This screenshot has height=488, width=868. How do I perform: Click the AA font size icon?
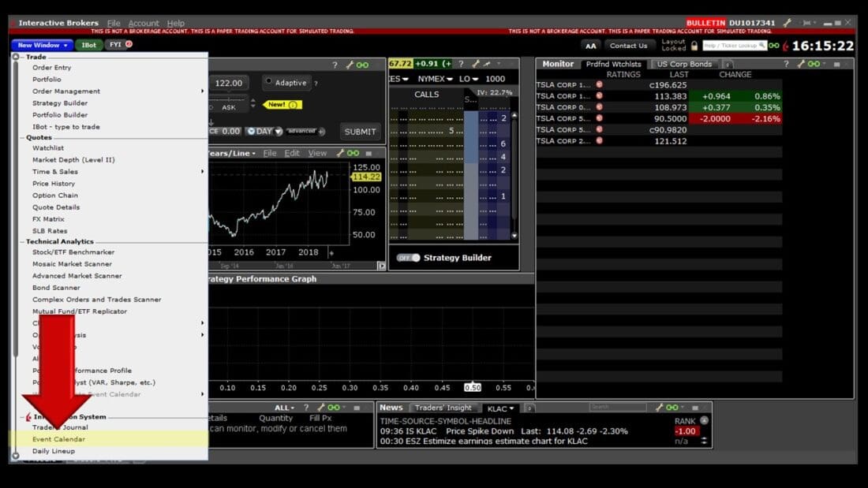point(591,46)
